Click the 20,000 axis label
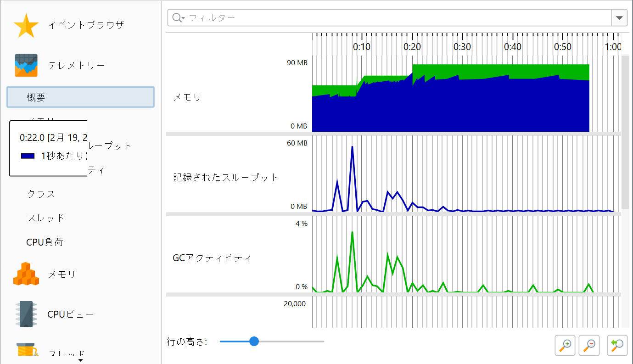Screen dimensions: 633x364 click(x=294, y=303)
